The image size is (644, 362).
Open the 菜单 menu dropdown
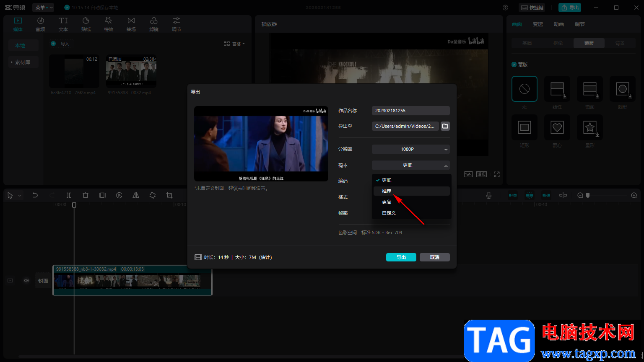pyautogui.click(x=43, y=8)
